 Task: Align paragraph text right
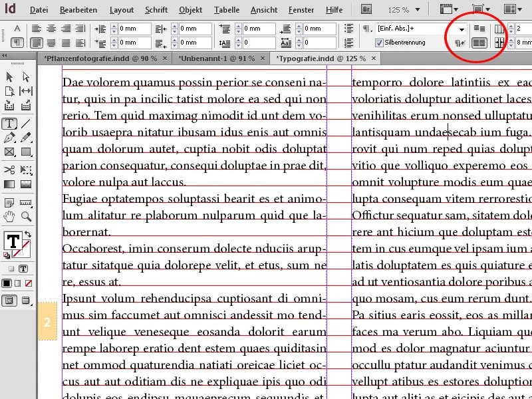(x=65, y=29)
